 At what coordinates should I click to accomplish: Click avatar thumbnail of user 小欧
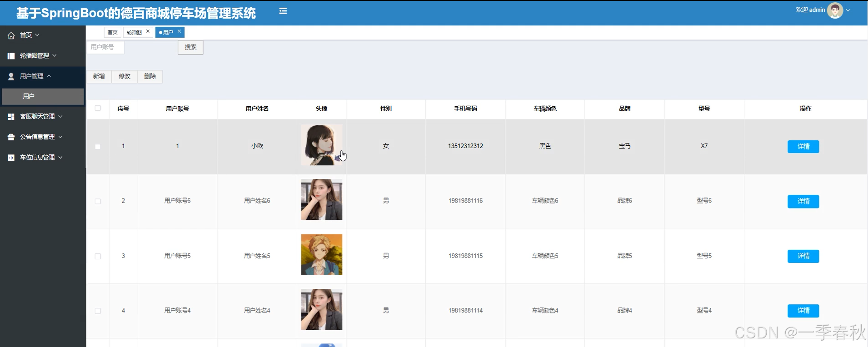click(x=322, y=145)
